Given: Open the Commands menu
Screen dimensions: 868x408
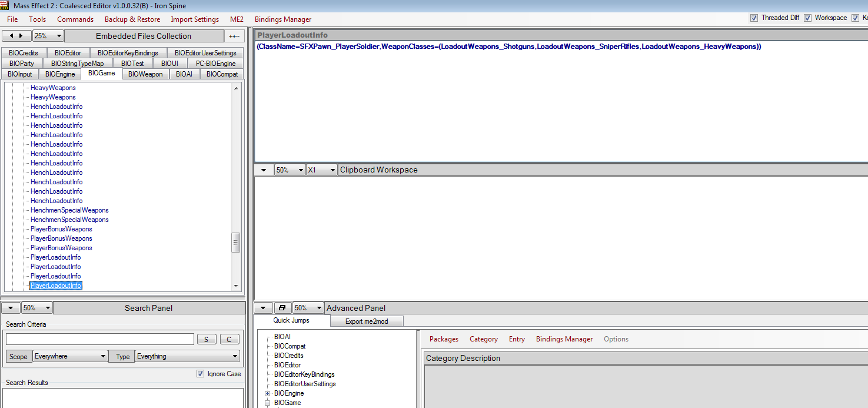Looking at the screenshot, I should 75,19.
